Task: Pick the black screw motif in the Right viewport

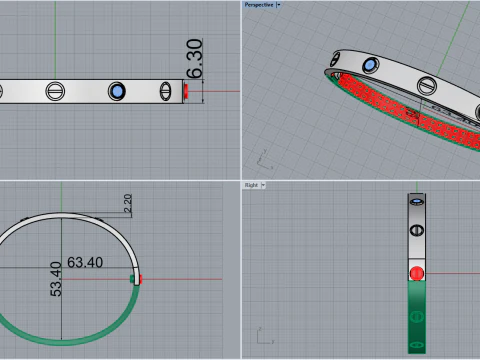Action: (x=417, y=230)
